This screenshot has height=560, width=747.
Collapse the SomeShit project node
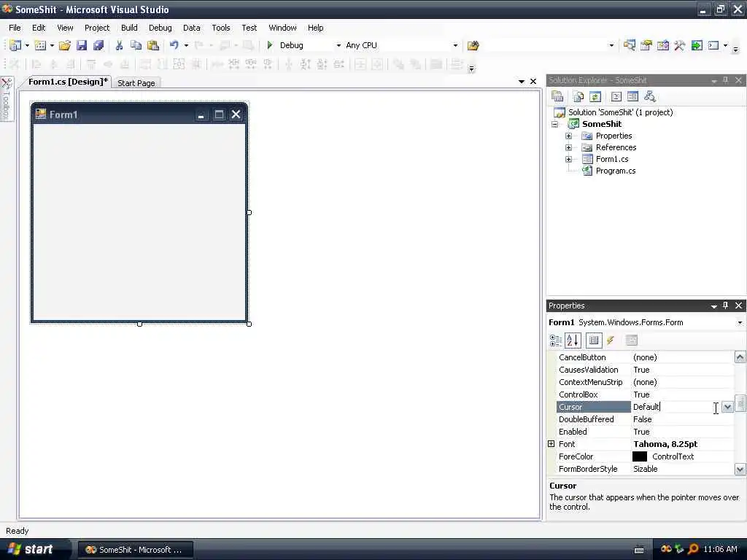tap(554, 124)
